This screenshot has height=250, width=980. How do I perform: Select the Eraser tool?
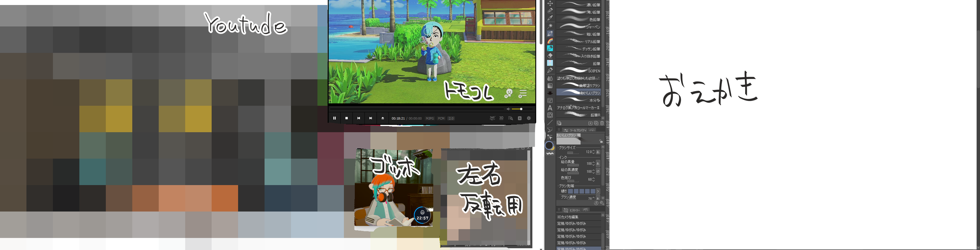point(550,56)
